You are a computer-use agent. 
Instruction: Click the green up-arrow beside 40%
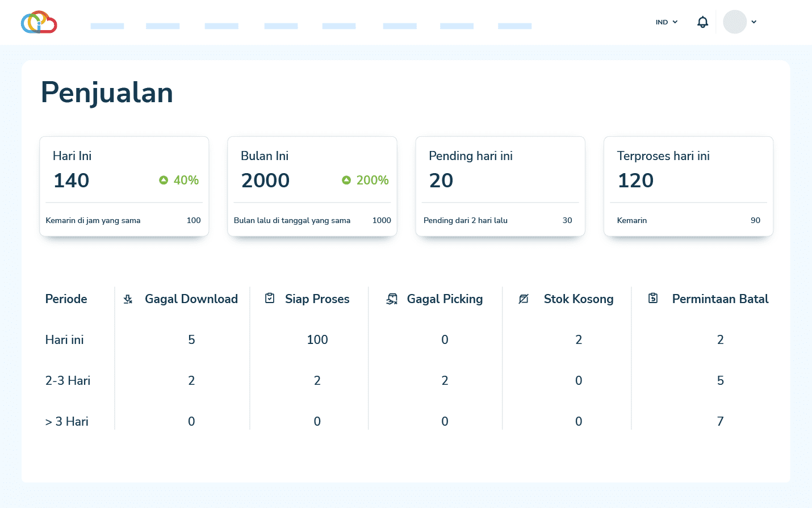[164, 180]
